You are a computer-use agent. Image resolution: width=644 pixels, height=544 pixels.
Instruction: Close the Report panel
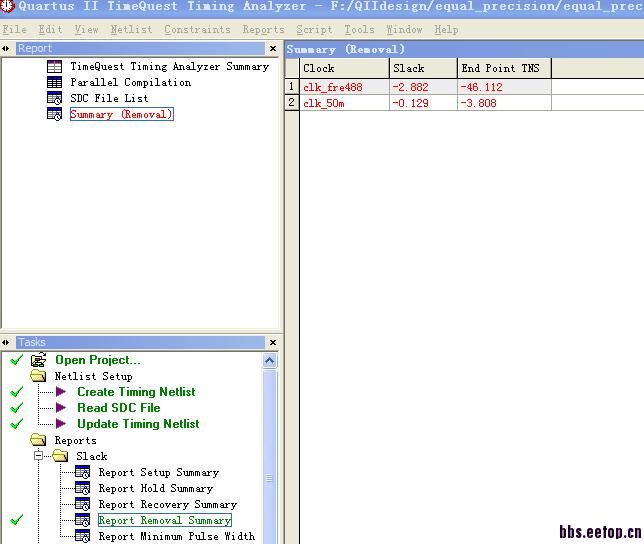click(273, 48)
